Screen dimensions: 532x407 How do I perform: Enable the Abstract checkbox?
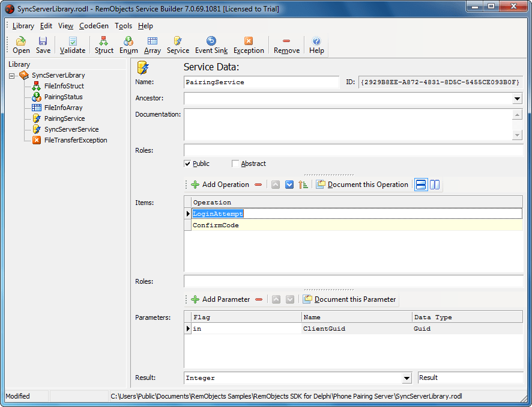[235, 164]
